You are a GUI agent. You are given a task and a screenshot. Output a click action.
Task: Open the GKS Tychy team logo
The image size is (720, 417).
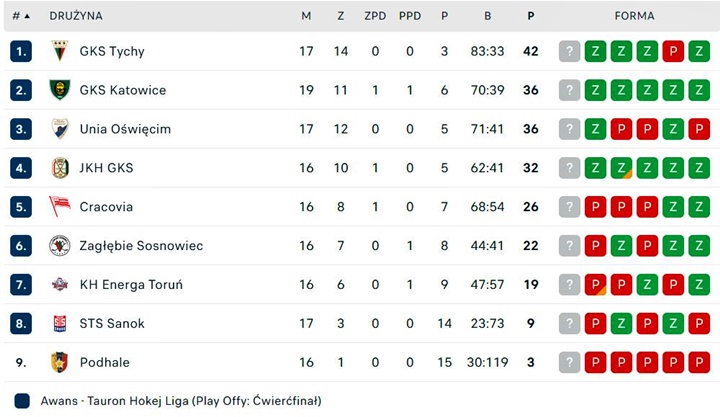[x=60, y=51]
